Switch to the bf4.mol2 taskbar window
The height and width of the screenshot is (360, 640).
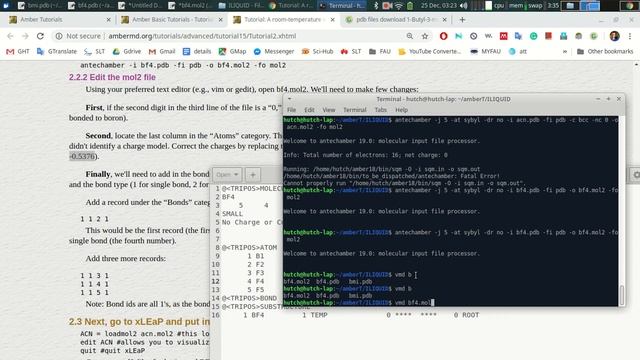189,5
